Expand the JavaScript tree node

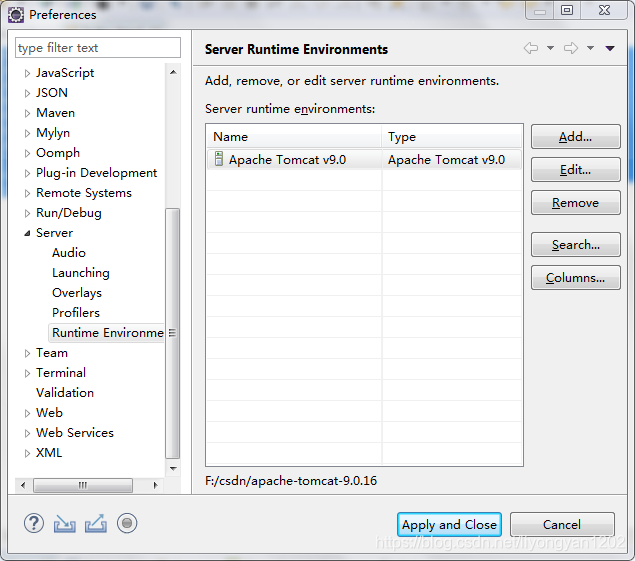(x=27, y=73)
